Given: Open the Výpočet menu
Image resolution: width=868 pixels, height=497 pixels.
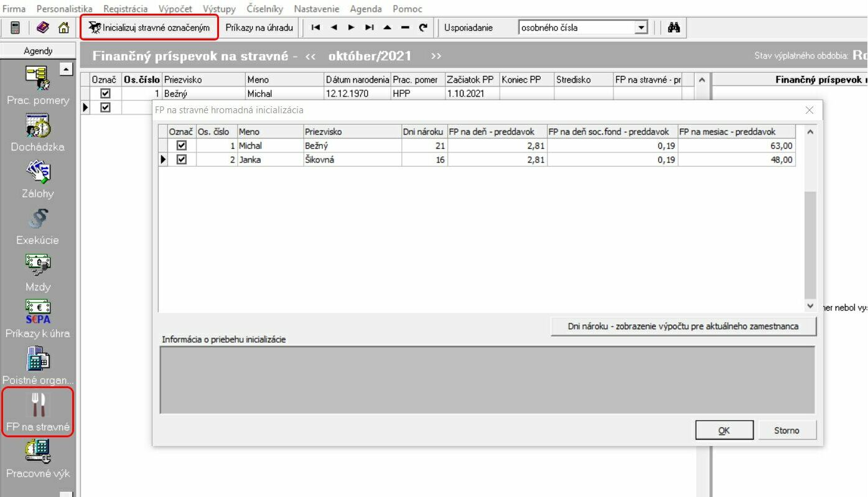Looking at the screenshot, I should (x=175, y=9).
